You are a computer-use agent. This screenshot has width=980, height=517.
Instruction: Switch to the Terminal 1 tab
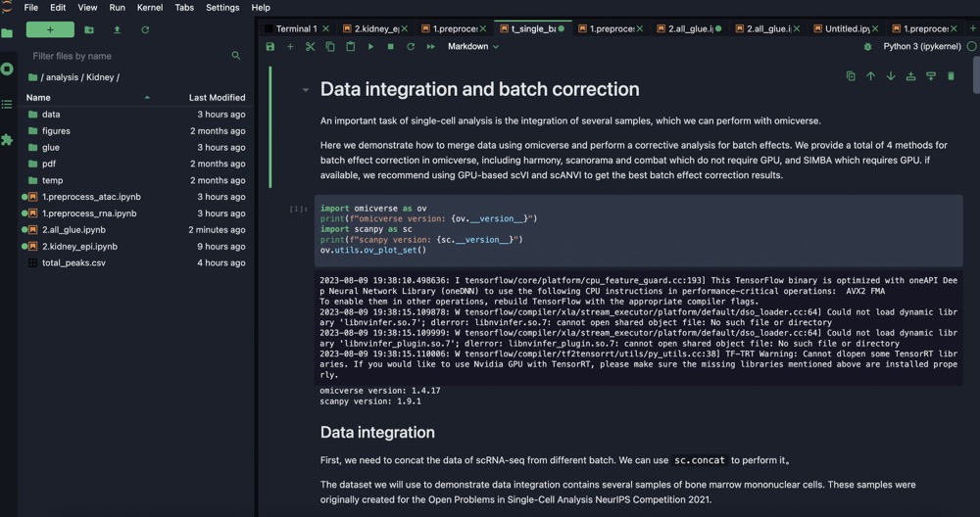(295, 28)
